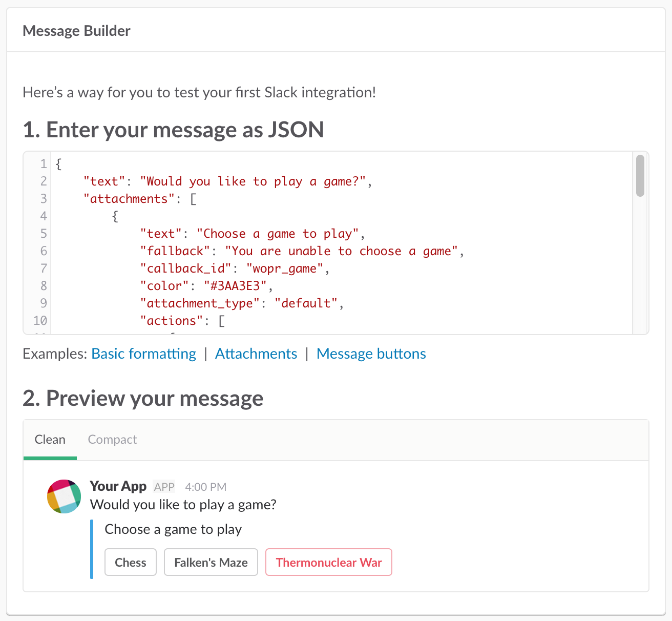Viewport: 672px width, 621px height.
Task: Click the Falken's Maze button
Action: (x=211, y=562)
